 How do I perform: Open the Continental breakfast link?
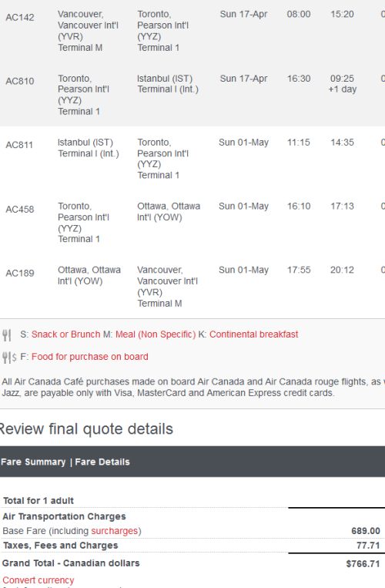coord(253,334)
